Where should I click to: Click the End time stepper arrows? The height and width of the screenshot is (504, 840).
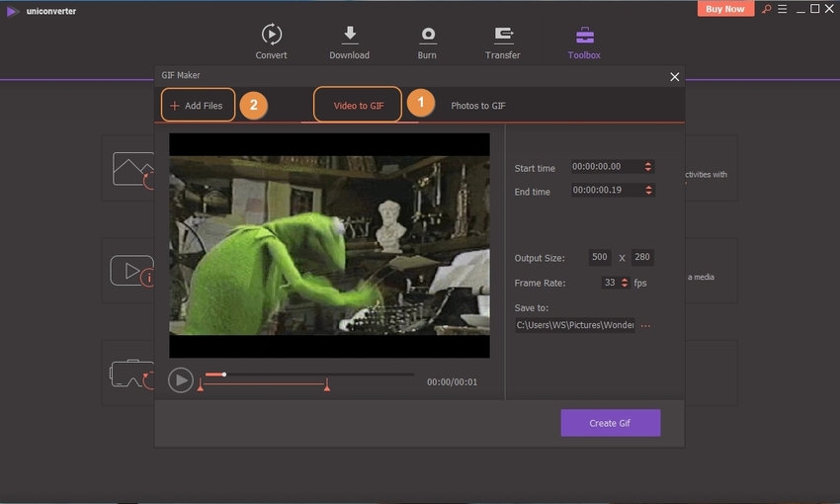click(647, 190)
